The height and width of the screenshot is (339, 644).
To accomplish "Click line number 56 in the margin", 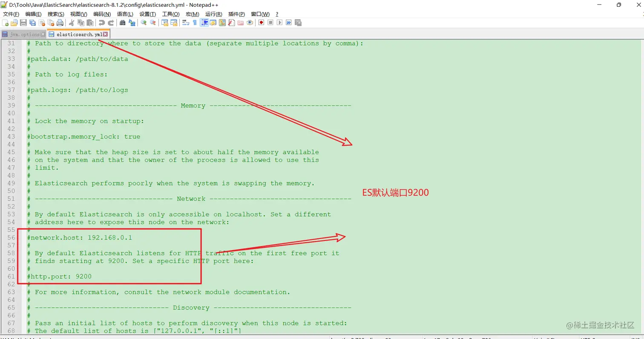I will 11,237.
